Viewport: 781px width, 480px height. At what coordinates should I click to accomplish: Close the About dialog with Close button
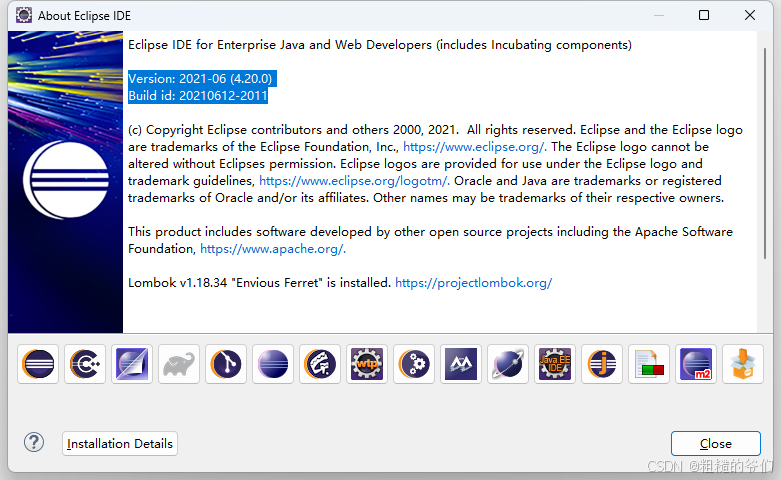click(716, 443)
